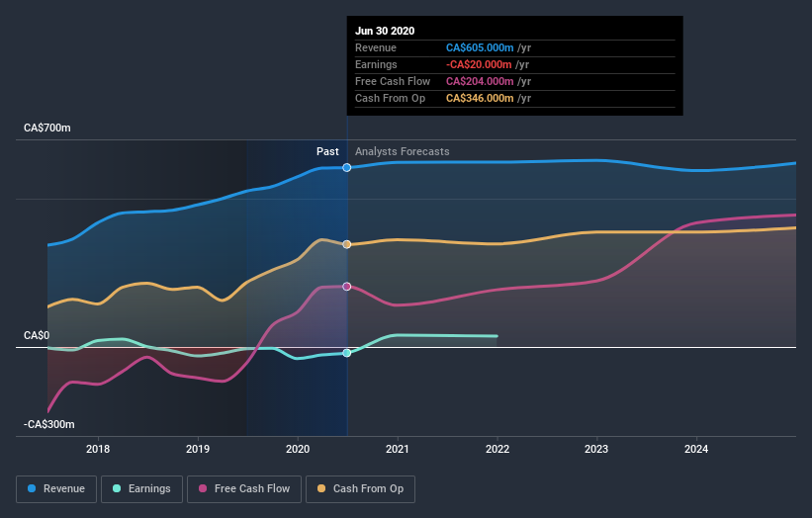Select the Cash From Op data point marker
Image resolution: width=812 pixels, height=518 pixels.
click(x=347, y=244)
